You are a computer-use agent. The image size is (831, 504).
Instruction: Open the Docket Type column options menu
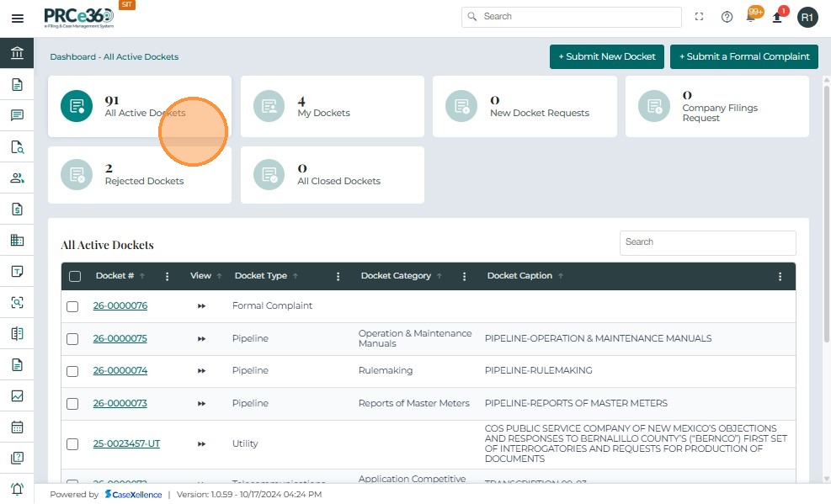(338, 276)
